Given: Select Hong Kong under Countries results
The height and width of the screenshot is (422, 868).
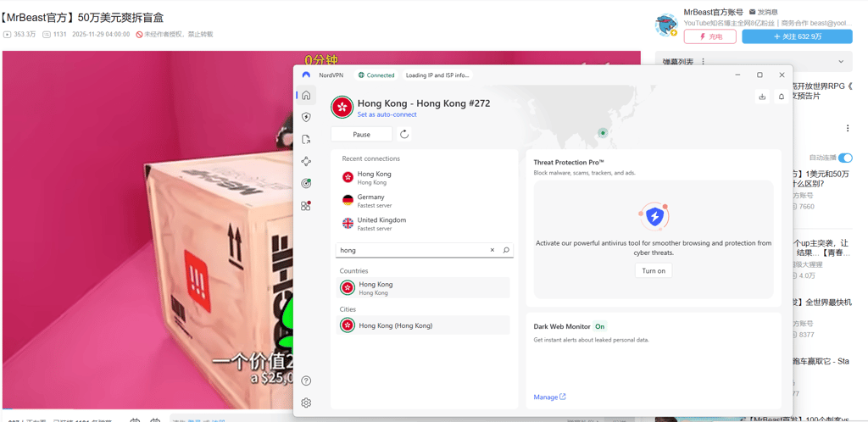Looking at the screenshot, I should point(425,287).
